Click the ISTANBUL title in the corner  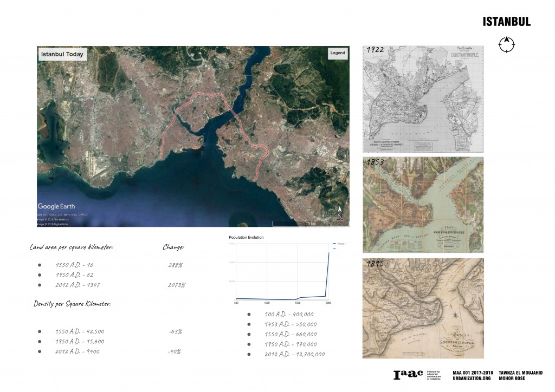(x=506, y=22)
